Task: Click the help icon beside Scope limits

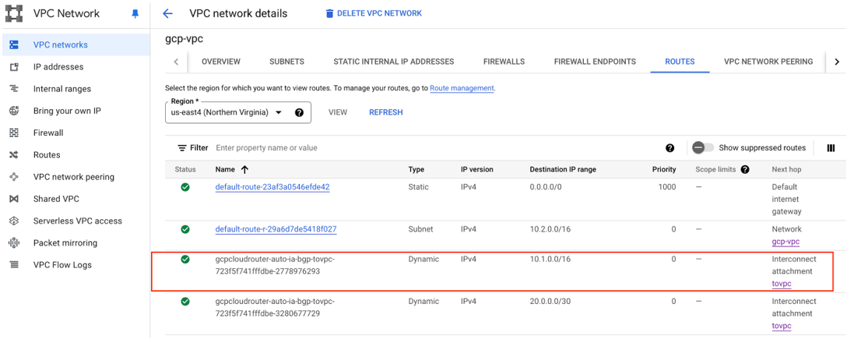Action: [745, 169]
